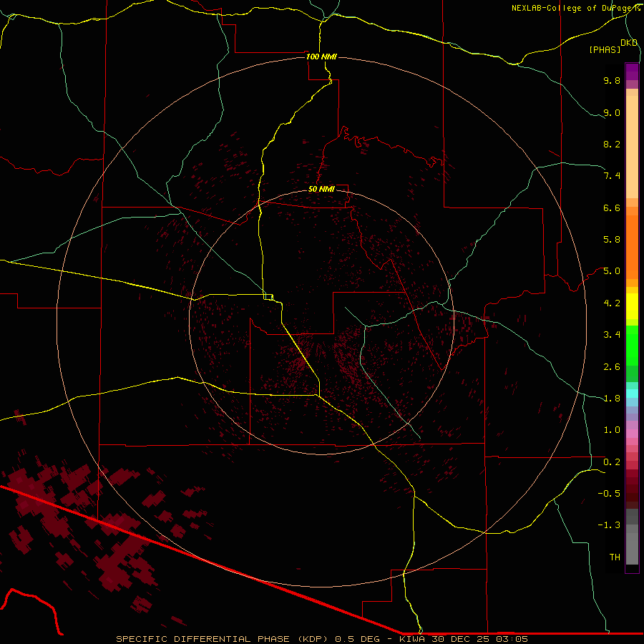Click the 0.2 legend value
This screenshot has width=644, height=644.
pos(612,462)
